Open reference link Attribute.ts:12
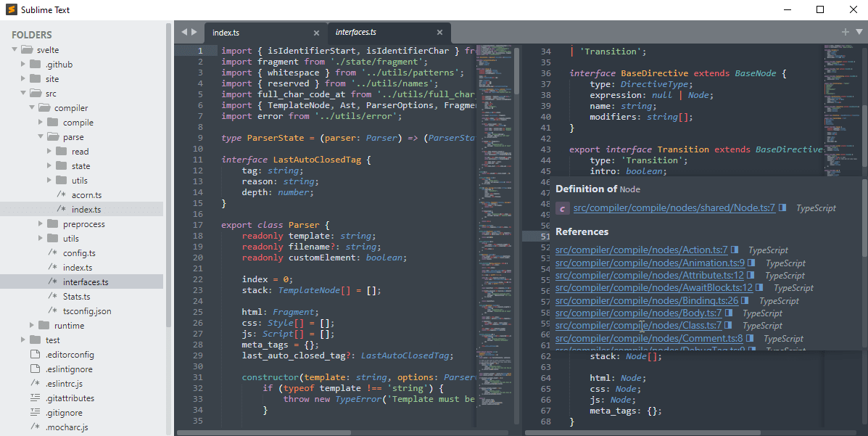The image size is (868, 436). [x=649, y=276]
